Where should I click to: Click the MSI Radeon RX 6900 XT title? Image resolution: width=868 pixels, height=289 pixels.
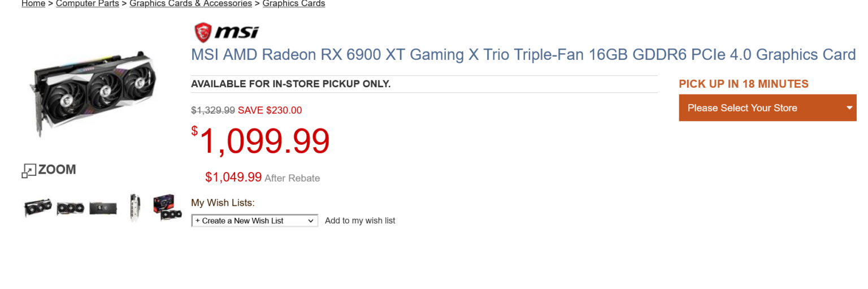click(523, 55)
